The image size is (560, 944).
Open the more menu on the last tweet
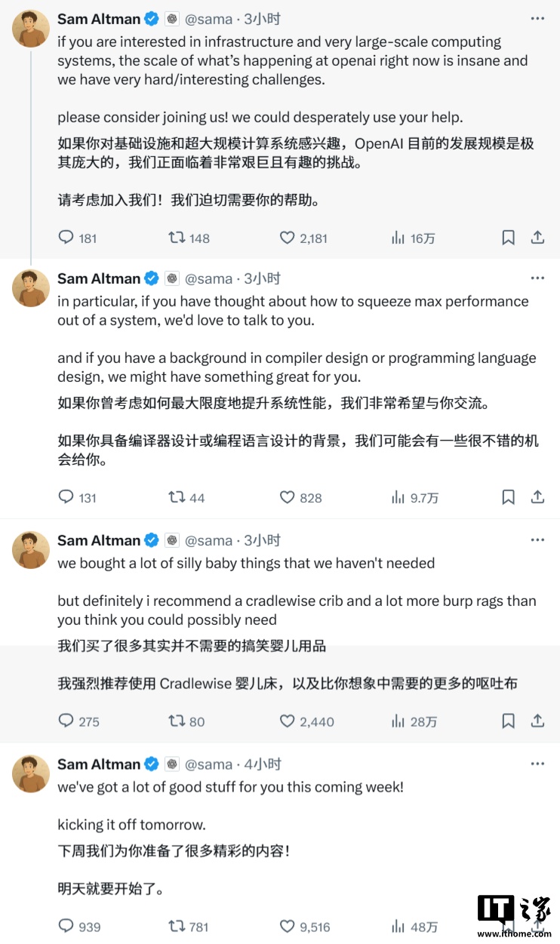point(537,764)
